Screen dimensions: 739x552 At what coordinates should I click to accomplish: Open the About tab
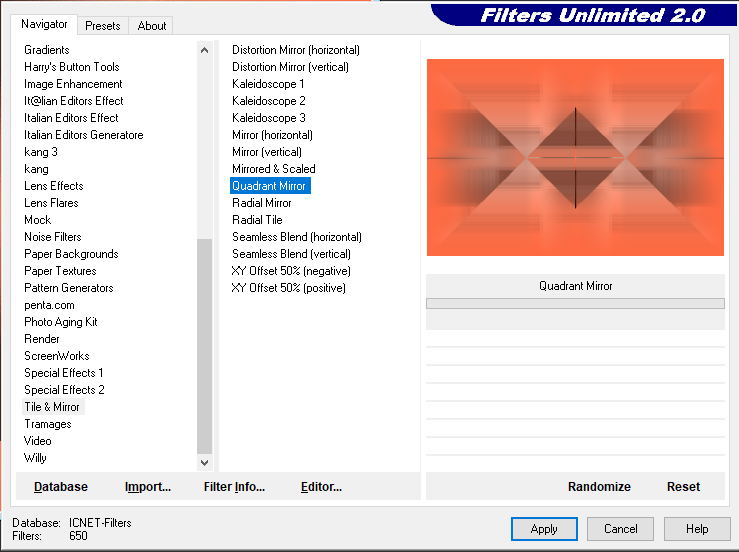coord(151,25)
